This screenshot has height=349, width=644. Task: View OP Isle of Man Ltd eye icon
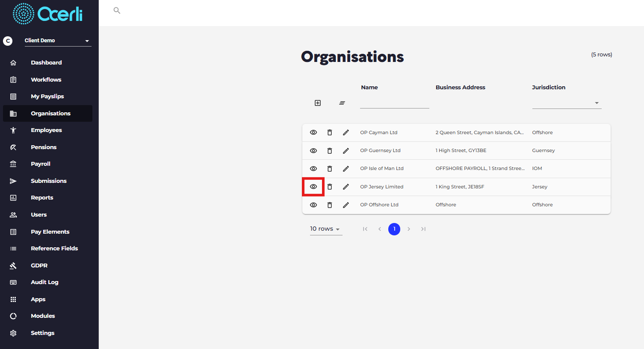tap(313, 168)
